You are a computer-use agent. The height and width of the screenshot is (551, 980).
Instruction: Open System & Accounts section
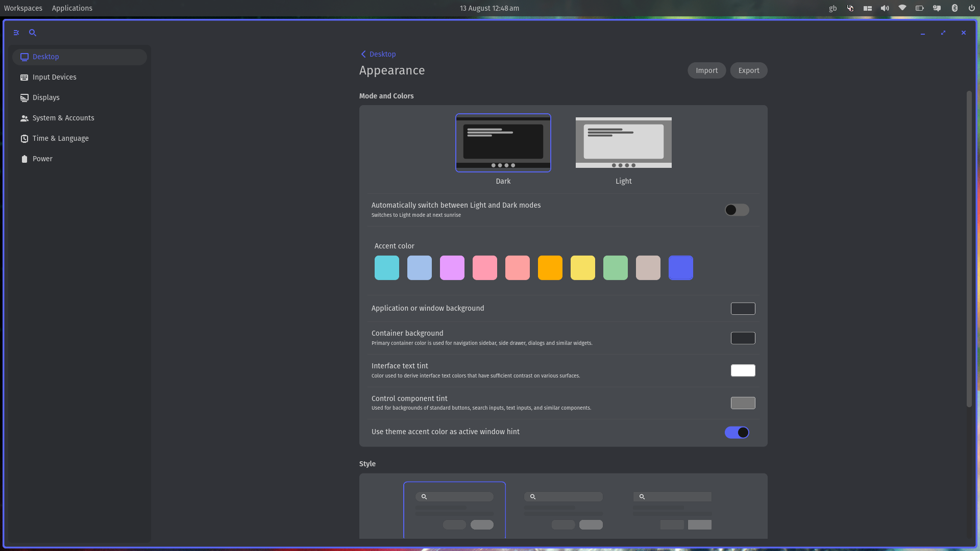tap(63, 118)
